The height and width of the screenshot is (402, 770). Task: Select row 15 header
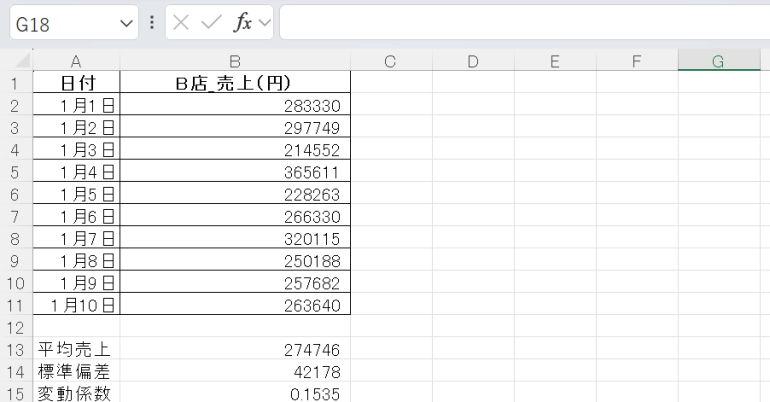16,394
